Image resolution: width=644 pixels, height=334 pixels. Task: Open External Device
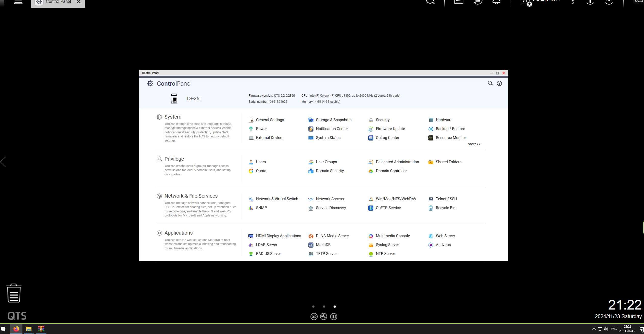click(265, 138)
